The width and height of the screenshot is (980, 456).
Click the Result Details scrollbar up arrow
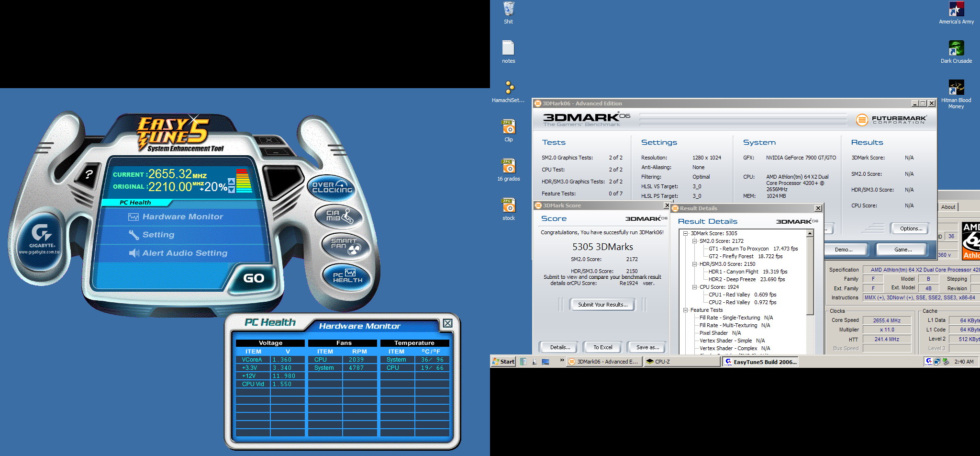pos(810,234)
